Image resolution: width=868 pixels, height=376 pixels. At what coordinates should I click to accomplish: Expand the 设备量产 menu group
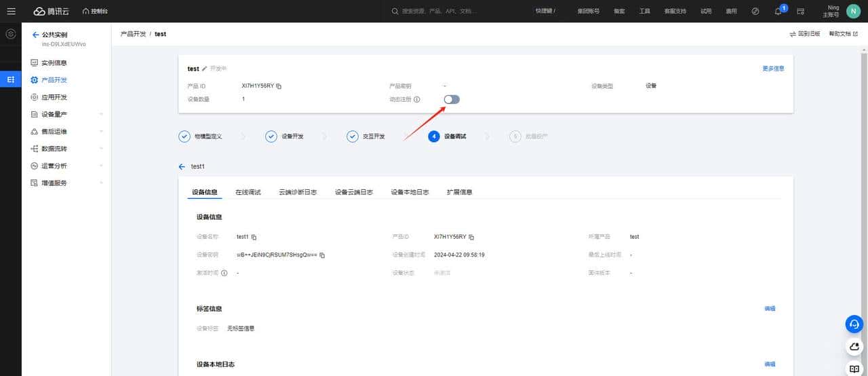click(x=66, y=114)
